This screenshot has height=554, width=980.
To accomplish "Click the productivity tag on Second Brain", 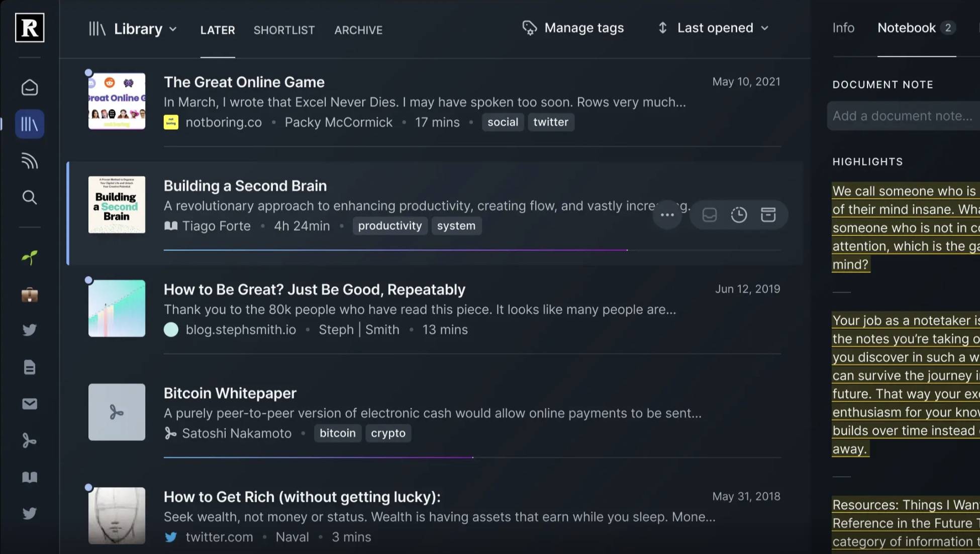I will point(389,226).
